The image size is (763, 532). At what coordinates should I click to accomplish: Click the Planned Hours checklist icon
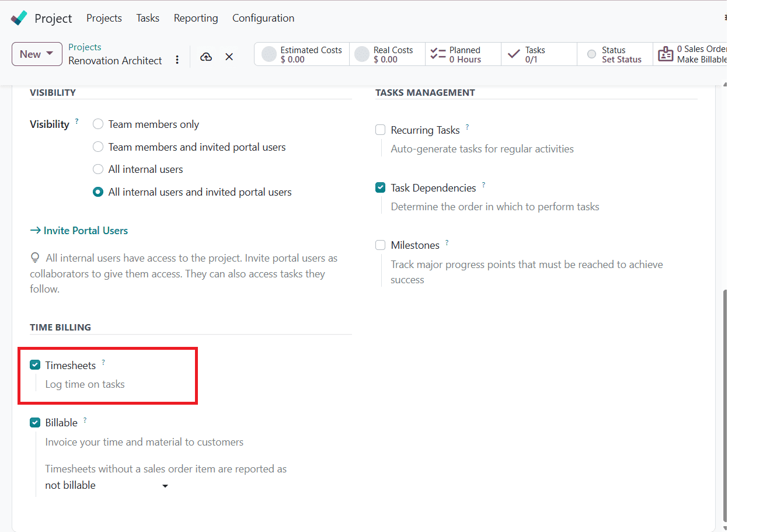tap(438, 54)
